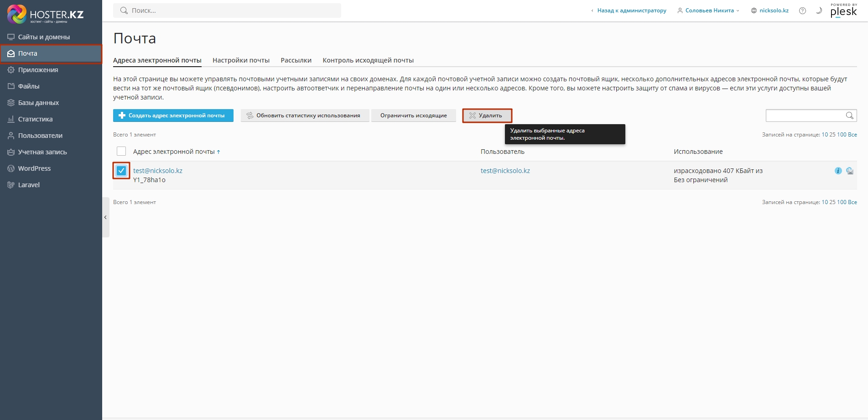Image resolution: width=868 pixels, height=420 pixels.
Task: Show 10 records per page at bottom
Action: click(825, 202)
